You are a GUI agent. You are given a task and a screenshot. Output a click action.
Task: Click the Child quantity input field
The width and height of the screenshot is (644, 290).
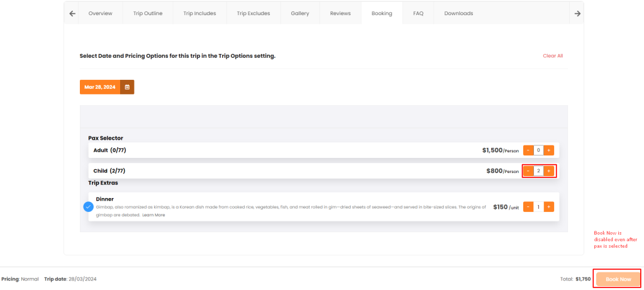coord(538,171)
